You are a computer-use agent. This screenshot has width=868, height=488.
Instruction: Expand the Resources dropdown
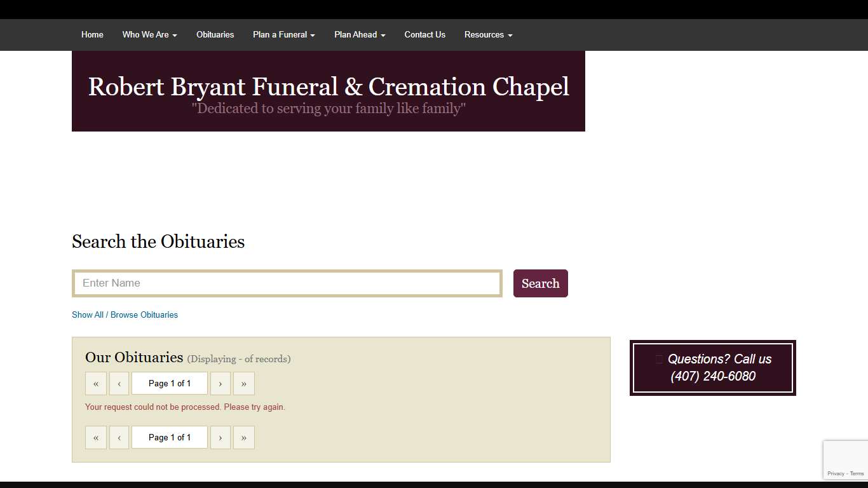(487, 34)
